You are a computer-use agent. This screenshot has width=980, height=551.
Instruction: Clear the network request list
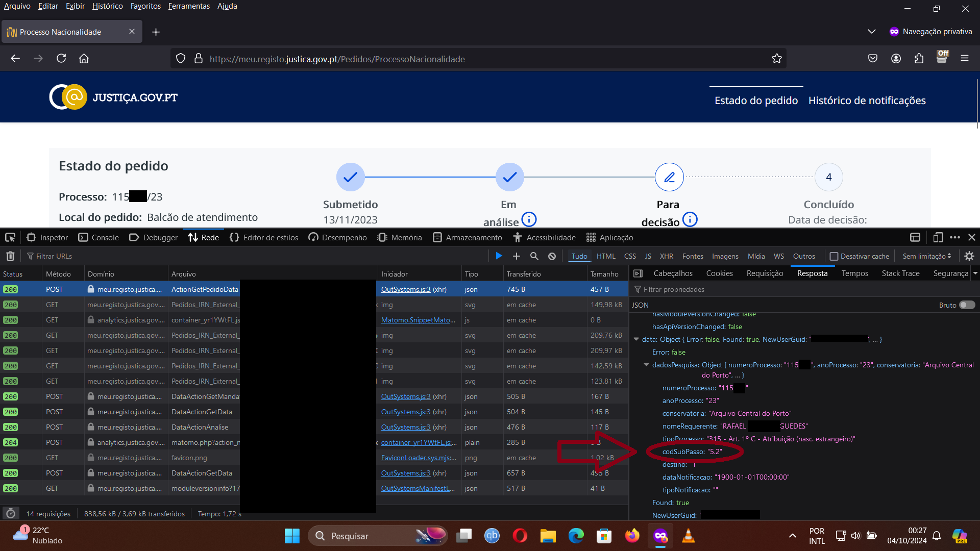[10, 256]
